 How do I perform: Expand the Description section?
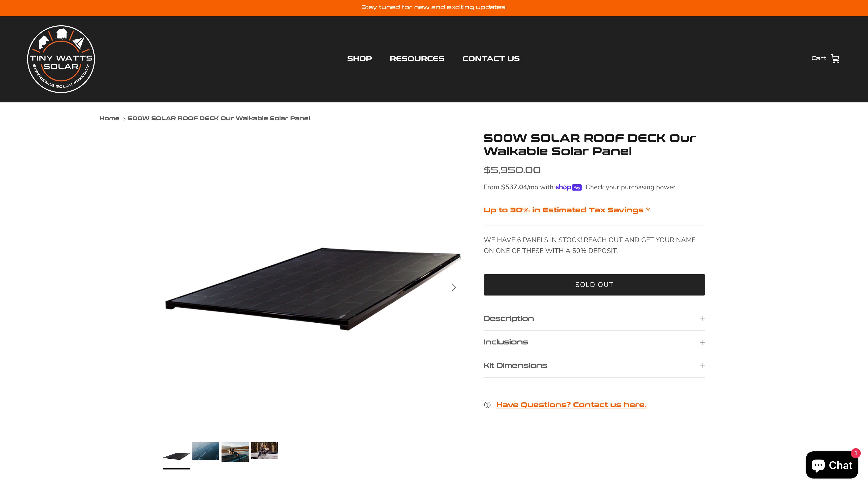[x=594, y=319]
